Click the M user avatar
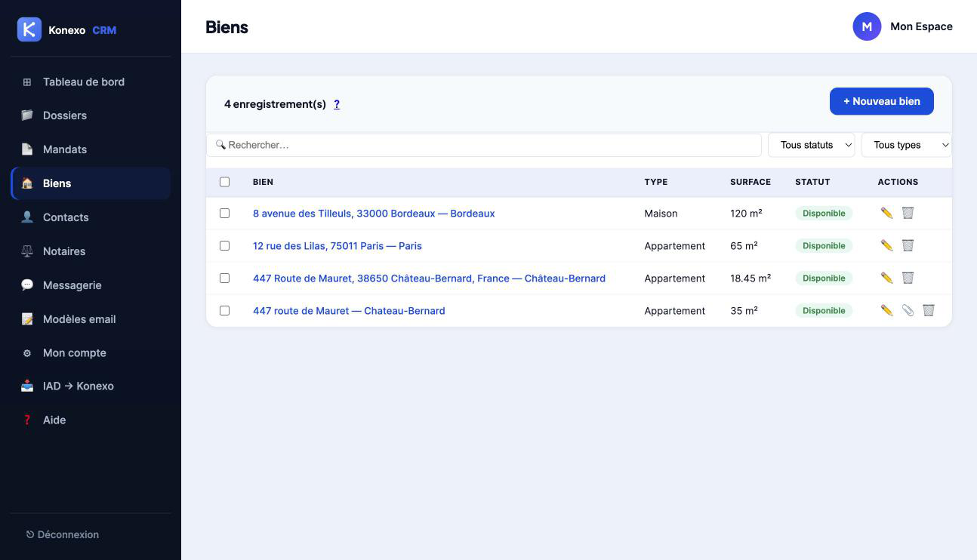The width and height of the screenshot is (977, 560). coord(867,26)
